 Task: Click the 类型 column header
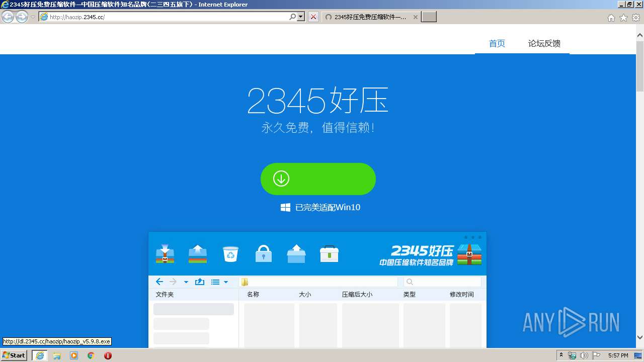point(410,295)
